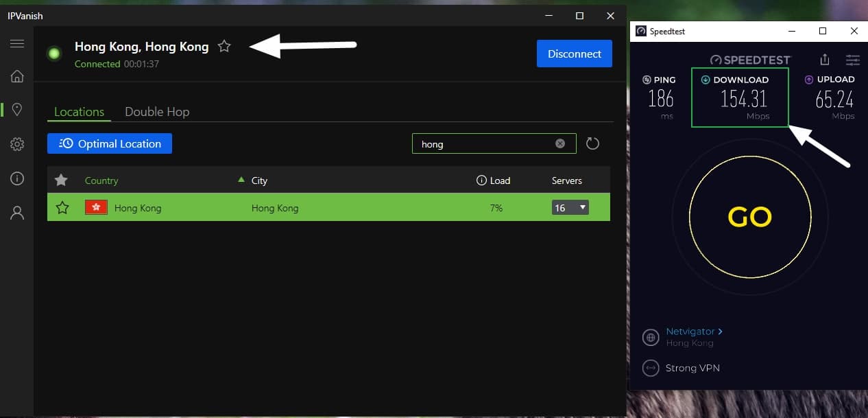Switch to the Double Hop tab

coord(157,112)
